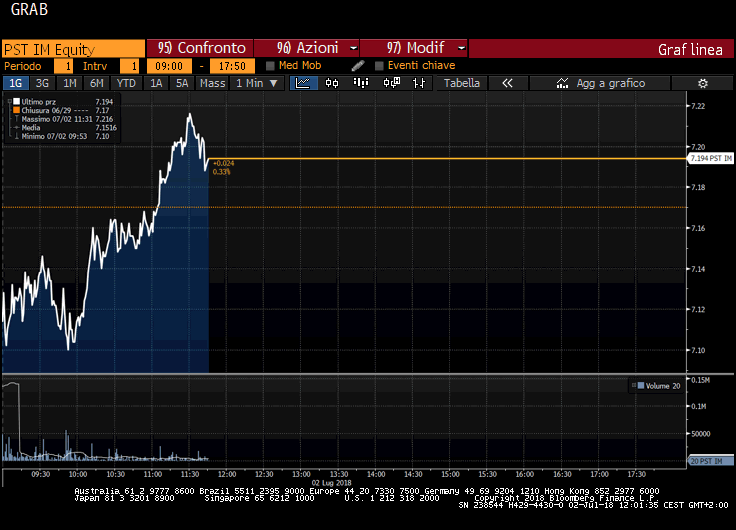Click the PST IM Equity ticker field
The image size is (736, 530).
tap(74, 49)
